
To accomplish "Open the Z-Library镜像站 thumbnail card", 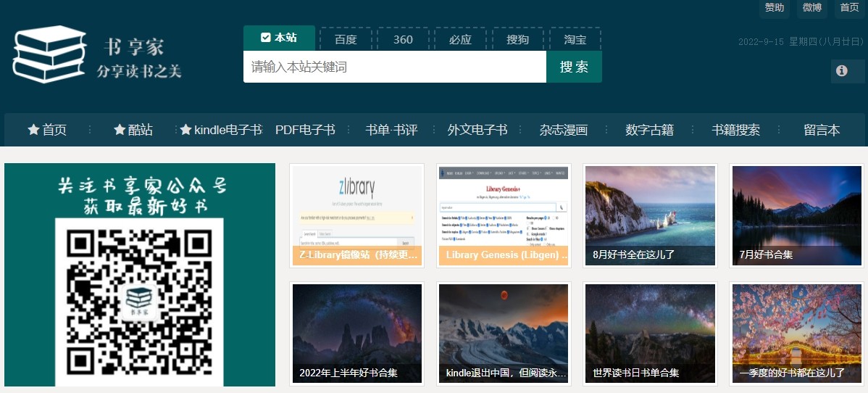I will click(x=357, y=215).
